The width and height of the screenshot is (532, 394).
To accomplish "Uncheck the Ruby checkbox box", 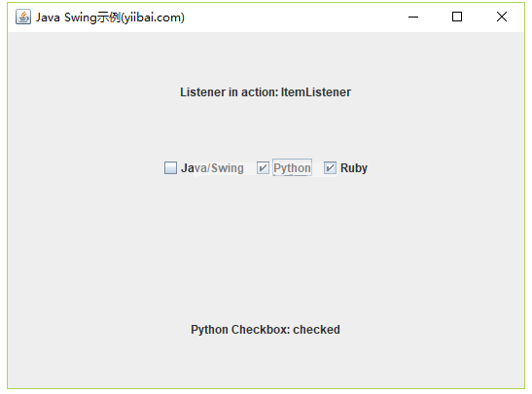I will pyautogui.click(x=330, y=167).
